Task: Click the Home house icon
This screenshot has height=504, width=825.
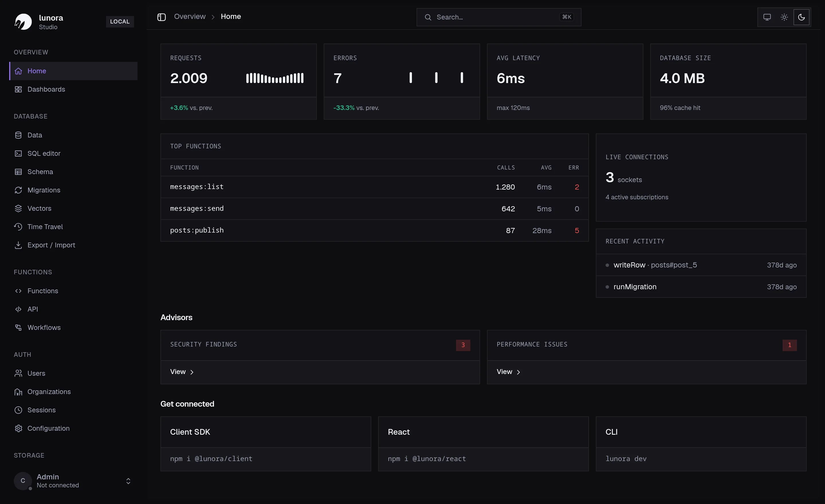Action: click(x=18, y=71)
